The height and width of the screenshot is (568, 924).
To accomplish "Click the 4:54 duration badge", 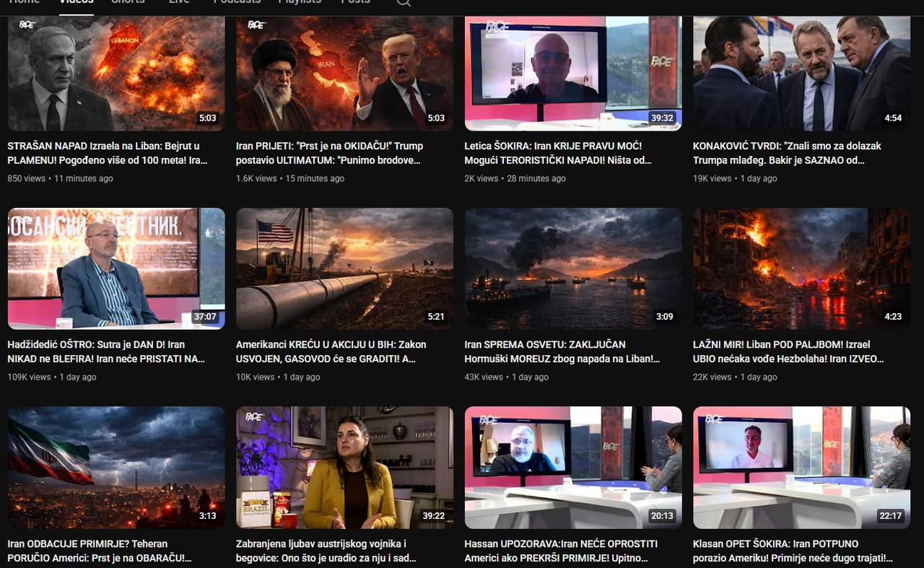I will tap(893, 118).
